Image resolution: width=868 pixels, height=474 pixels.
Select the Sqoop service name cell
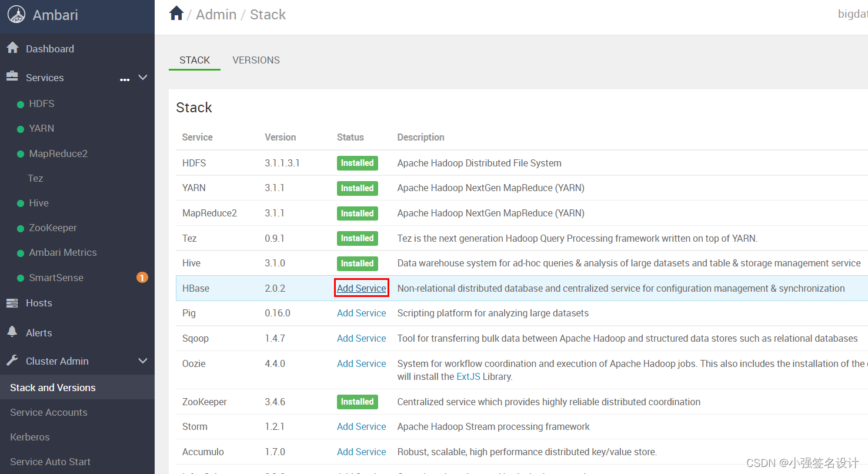195,338
